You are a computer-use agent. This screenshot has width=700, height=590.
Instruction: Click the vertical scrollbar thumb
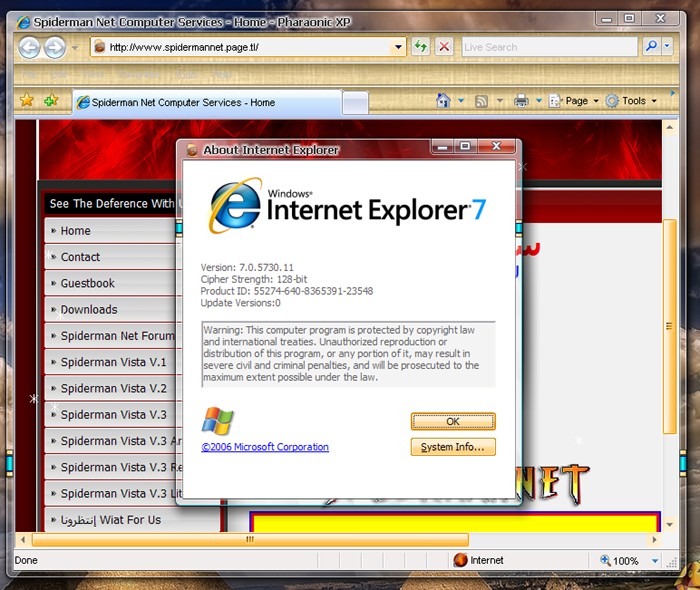tap(670, 326)
